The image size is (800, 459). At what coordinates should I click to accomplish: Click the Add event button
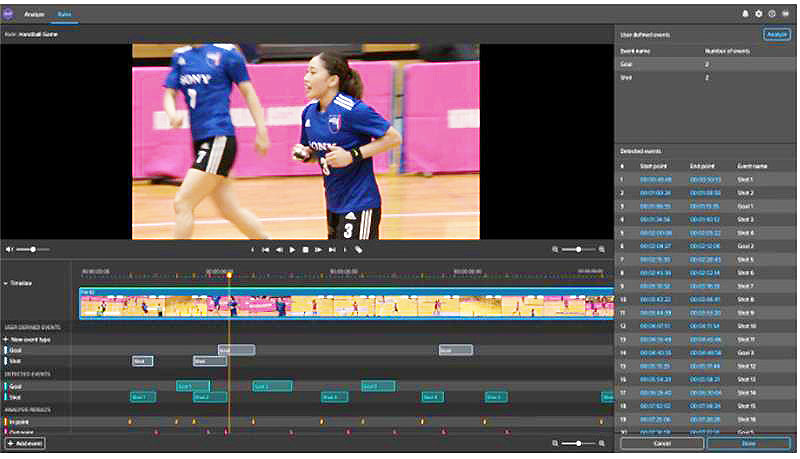coord(26,443)
